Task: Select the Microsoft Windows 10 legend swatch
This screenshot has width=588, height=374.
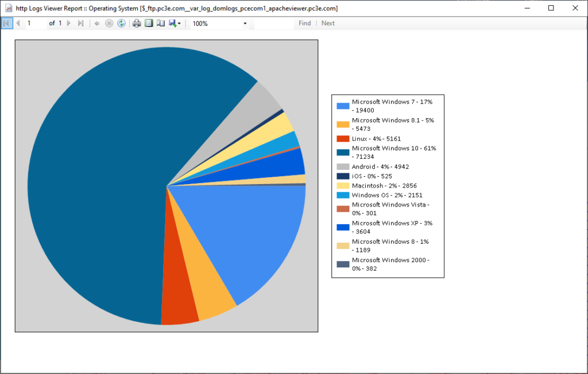Action: tap(343, 151)
